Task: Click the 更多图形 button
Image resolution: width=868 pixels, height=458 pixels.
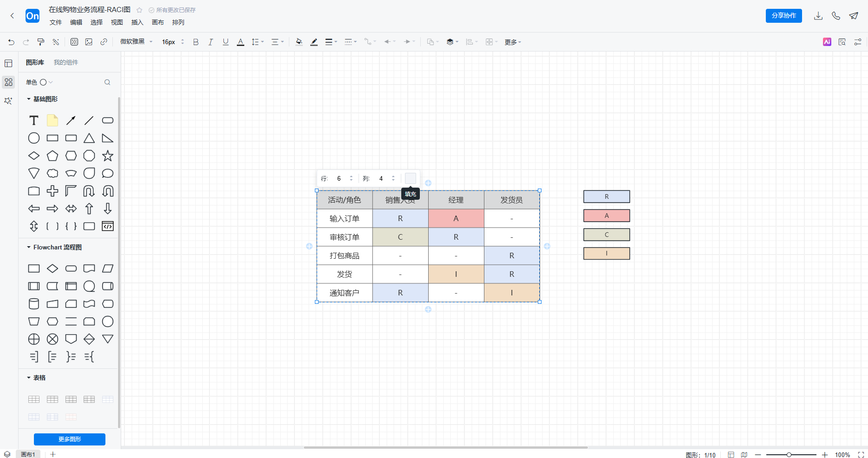Action: click(x=70, y=439)
